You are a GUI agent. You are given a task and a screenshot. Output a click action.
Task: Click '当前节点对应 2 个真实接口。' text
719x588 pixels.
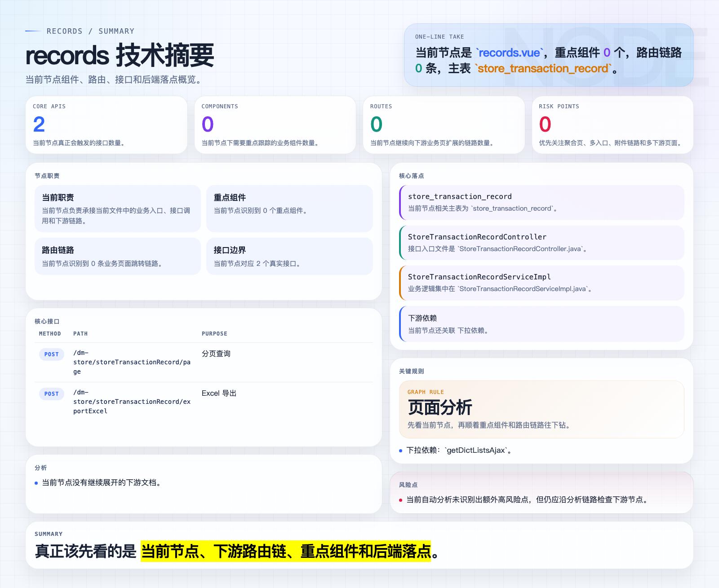click(257, 264)
